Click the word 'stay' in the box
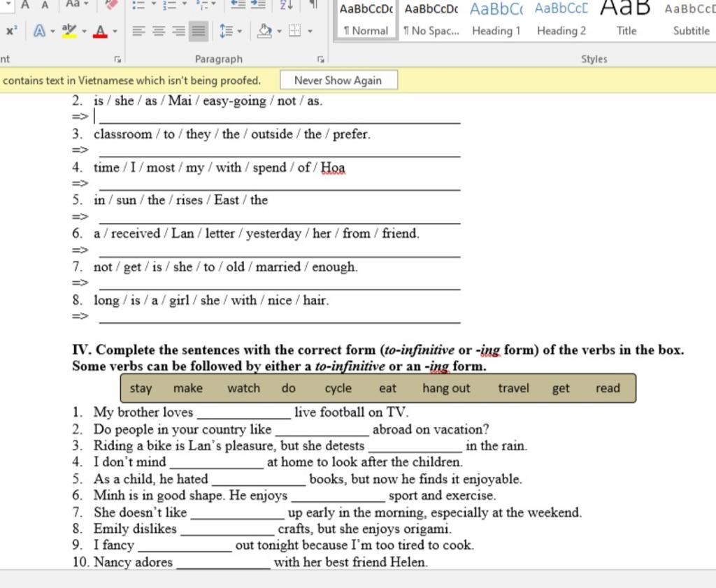The height and width of the screenshot is (588, 716). pyautogui.click(x=141, y=389)
